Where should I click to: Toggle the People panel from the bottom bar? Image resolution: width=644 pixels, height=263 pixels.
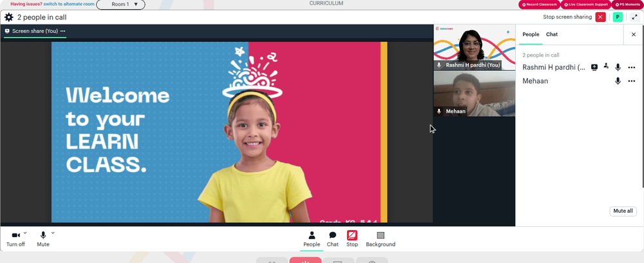pyautogui.click(x=312, y=239)
